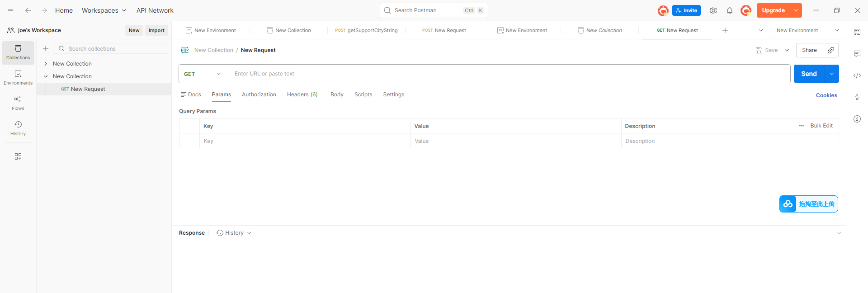The width and height of the screenshot is (868, 293).
Task: Go forward with the right arrow
Action: (44, 10)
